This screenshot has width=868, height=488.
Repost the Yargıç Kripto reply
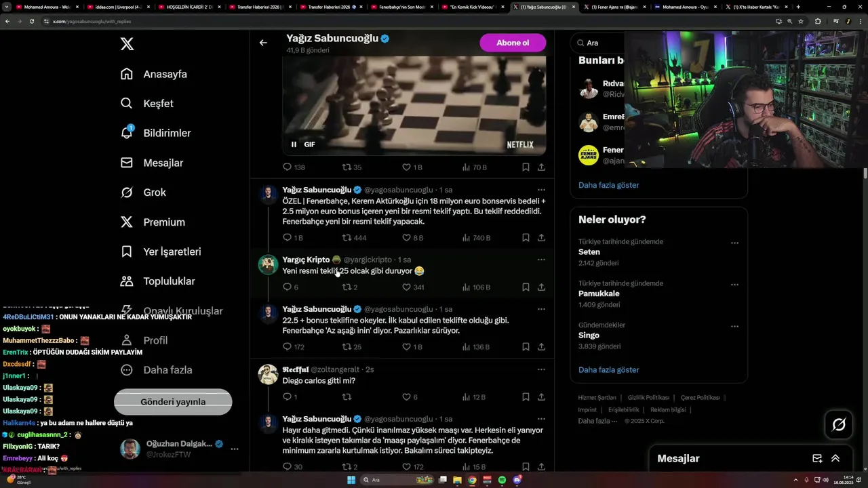point(349,287)
